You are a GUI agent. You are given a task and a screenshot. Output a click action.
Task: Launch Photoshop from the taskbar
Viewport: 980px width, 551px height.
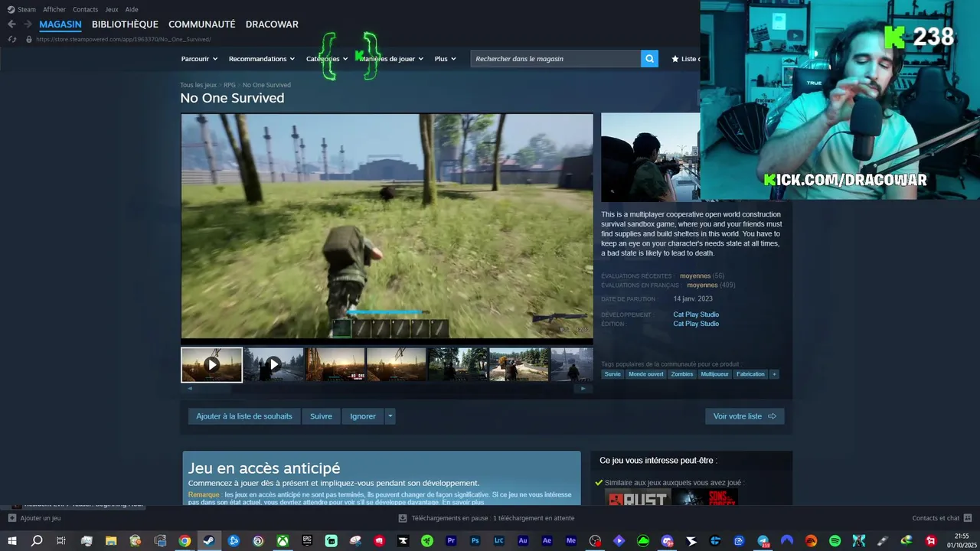coord(475,541)
